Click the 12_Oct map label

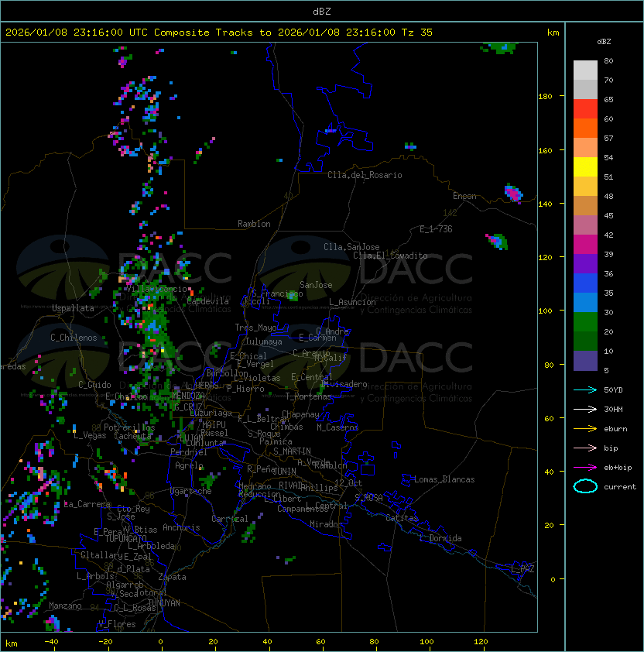[348, 483]
